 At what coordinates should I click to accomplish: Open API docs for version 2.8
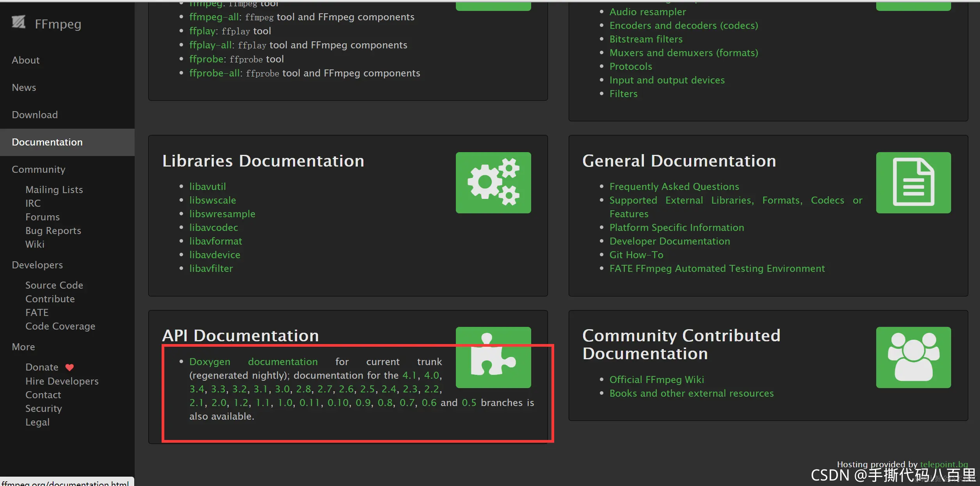pyautogui.click(x=304, y=389)
